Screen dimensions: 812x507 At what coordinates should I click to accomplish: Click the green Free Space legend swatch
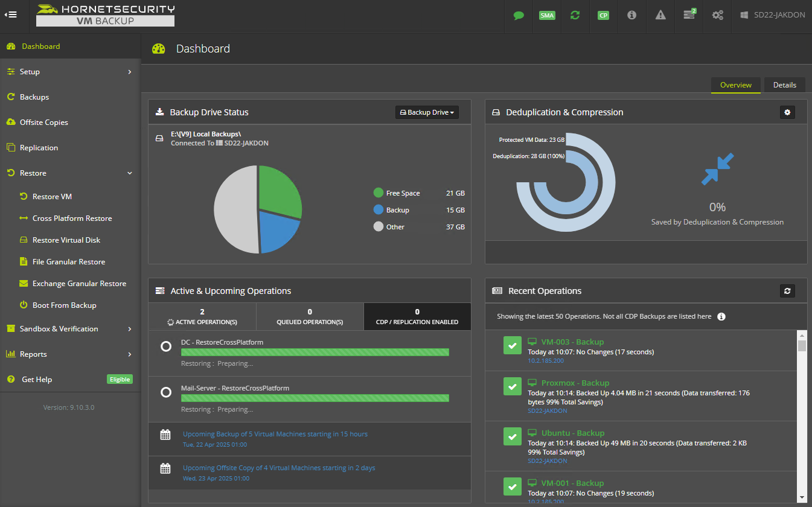coord(379,193)
